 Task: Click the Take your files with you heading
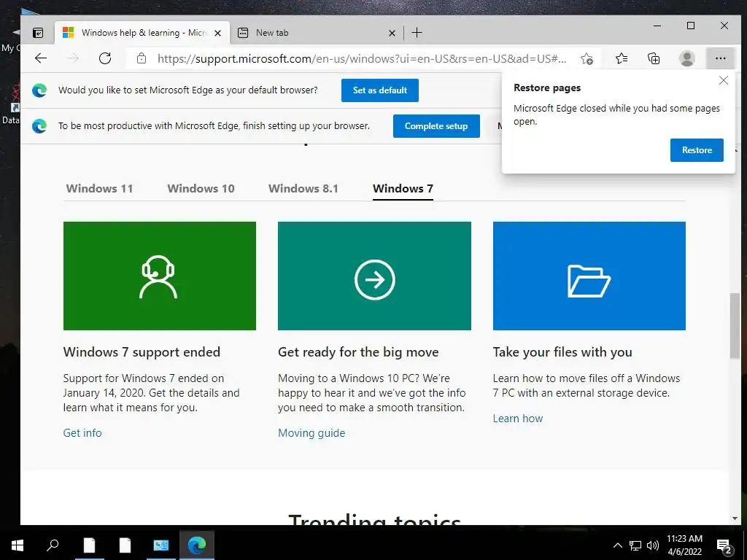[x=562, y=352]
